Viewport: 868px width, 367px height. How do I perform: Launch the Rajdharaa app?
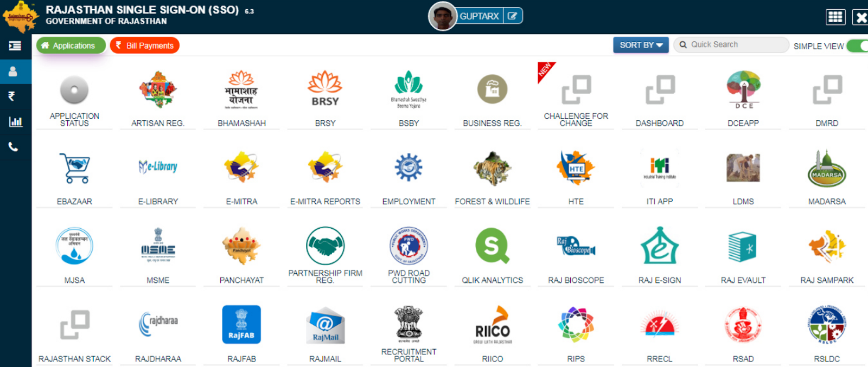tap(158, 324)
